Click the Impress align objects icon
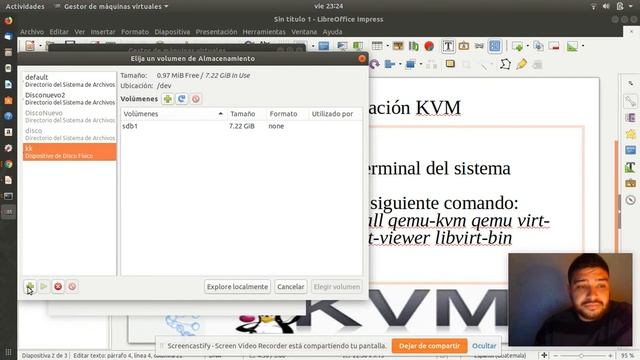Image resolution: width=640 pixels, height=360 pixels. pyautogui.click(x=390, y=64)
